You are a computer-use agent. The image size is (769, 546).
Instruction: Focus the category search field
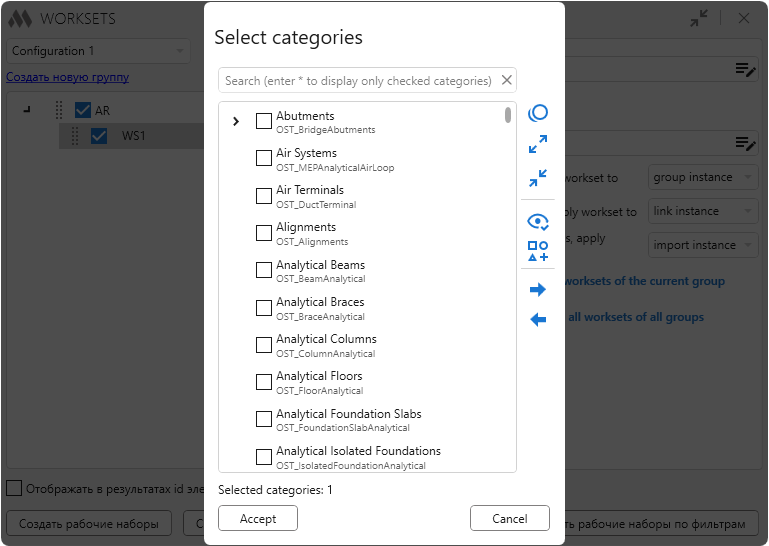click(x=358, y=80)
